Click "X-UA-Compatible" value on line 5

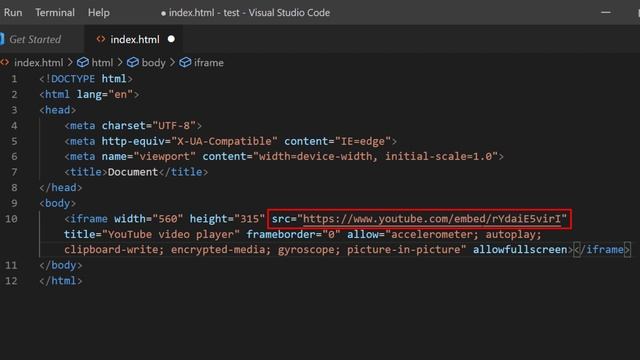[224, 141]
